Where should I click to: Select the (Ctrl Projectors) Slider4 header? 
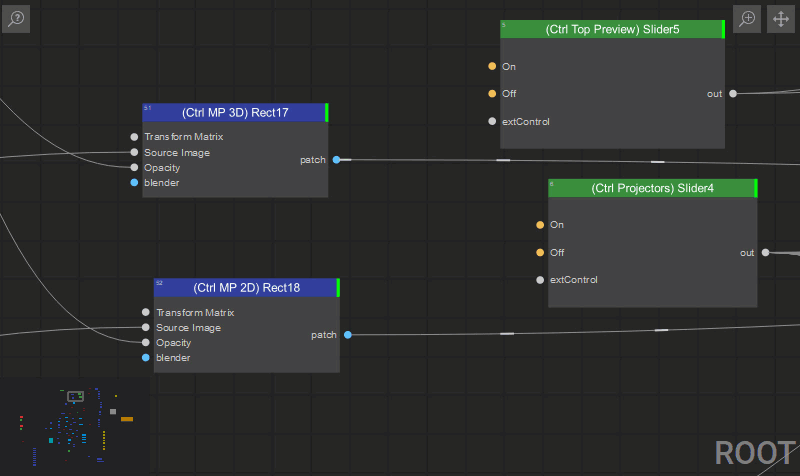click(x=653, y=188)
